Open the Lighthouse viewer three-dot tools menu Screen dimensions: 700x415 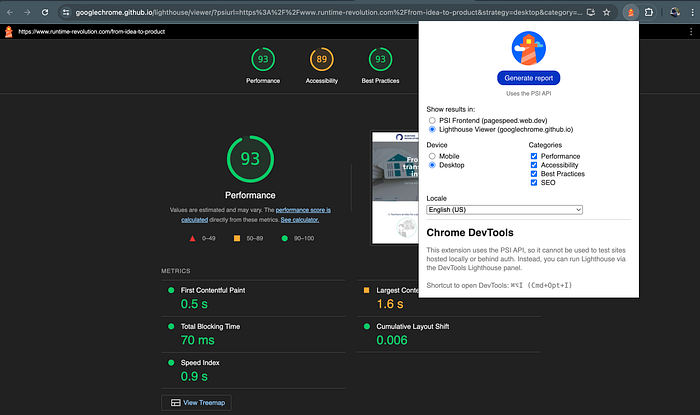(691, 32)
